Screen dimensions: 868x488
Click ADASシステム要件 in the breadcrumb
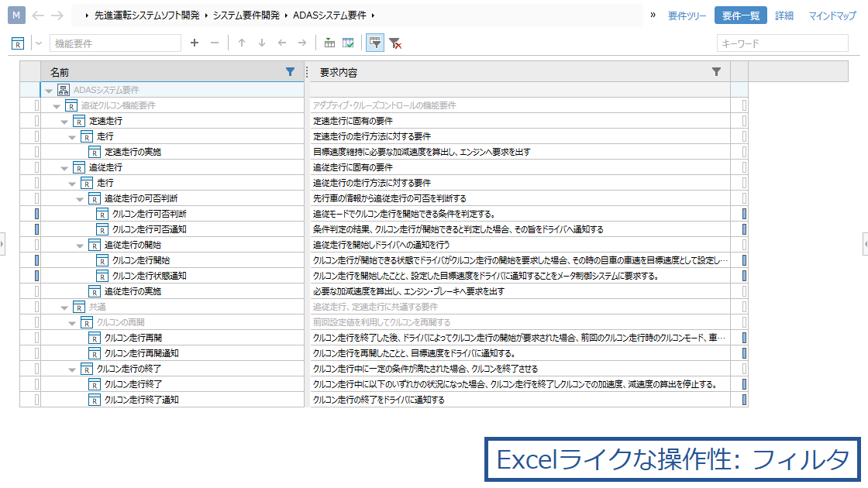pyautogui.click(x=329, y=15)
